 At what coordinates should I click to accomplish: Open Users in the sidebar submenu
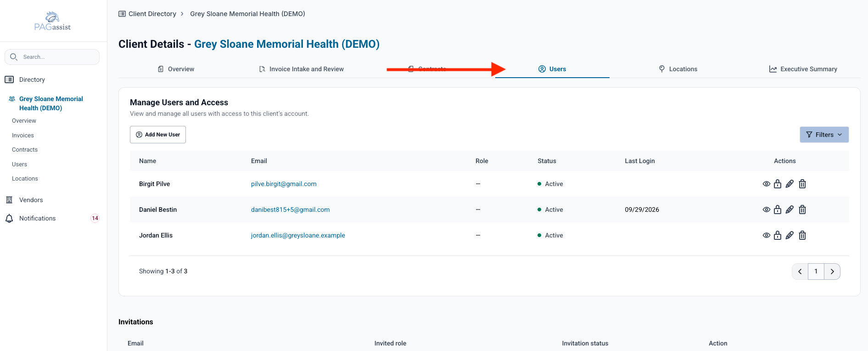coord(19,164)
